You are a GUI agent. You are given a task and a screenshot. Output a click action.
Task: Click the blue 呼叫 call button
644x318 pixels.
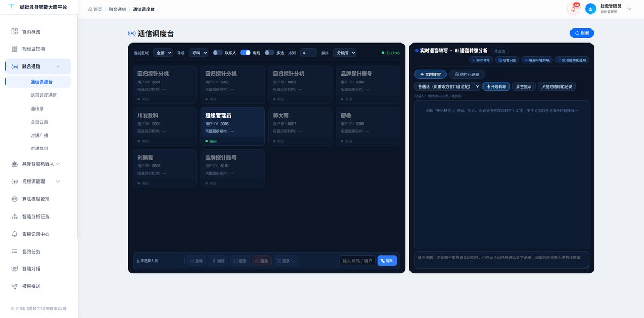[x=387, y=261]
